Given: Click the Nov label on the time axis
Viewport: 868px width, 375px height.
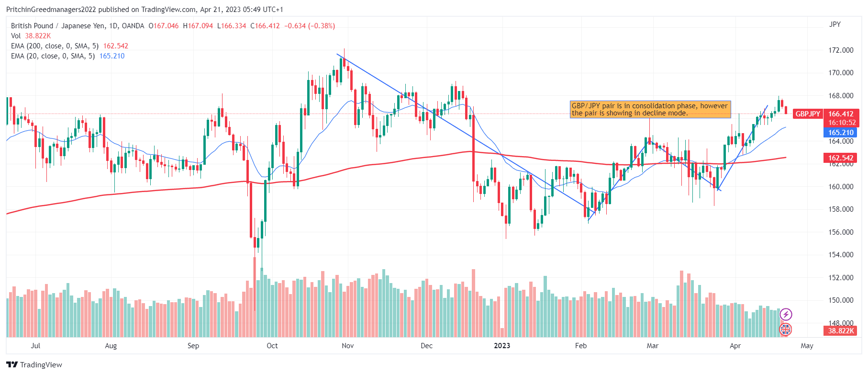Looking at the screenshot, I should [x=348, y=346].
